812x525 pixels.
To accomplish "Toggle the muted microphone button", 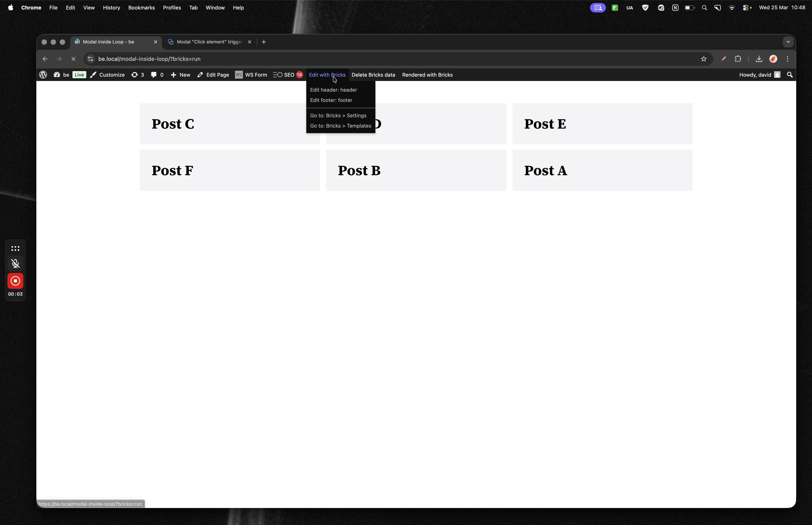I will (x=15, y=263).
